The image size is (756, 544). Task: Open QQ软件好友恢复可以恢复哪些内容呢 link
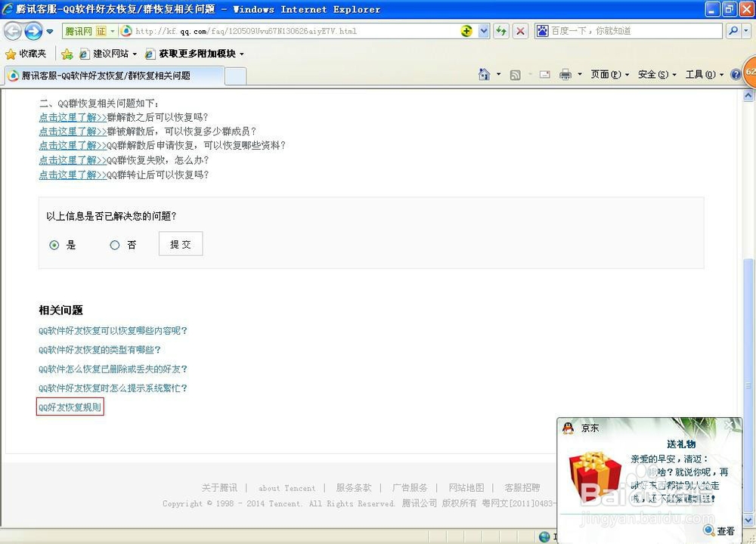[x=113, y=330]
